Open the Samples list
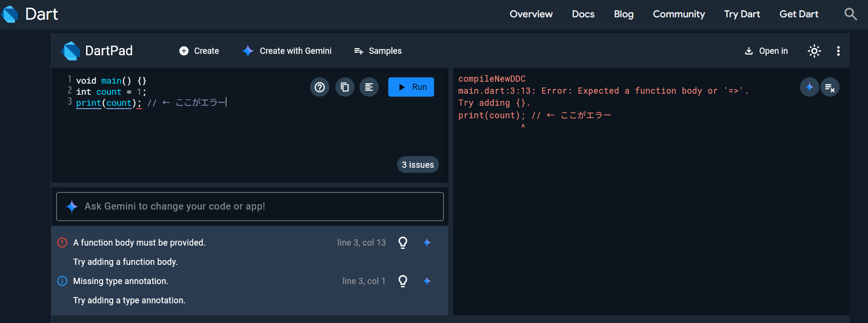Screen dimensions: 868x323 378,51
